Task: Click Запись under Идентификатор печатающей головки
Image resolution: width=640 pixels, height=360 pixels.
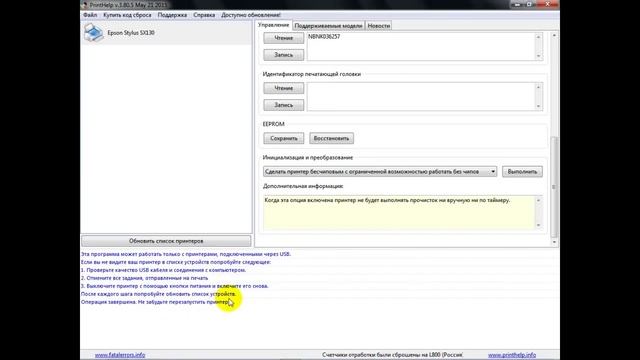Action: (284, 105)
